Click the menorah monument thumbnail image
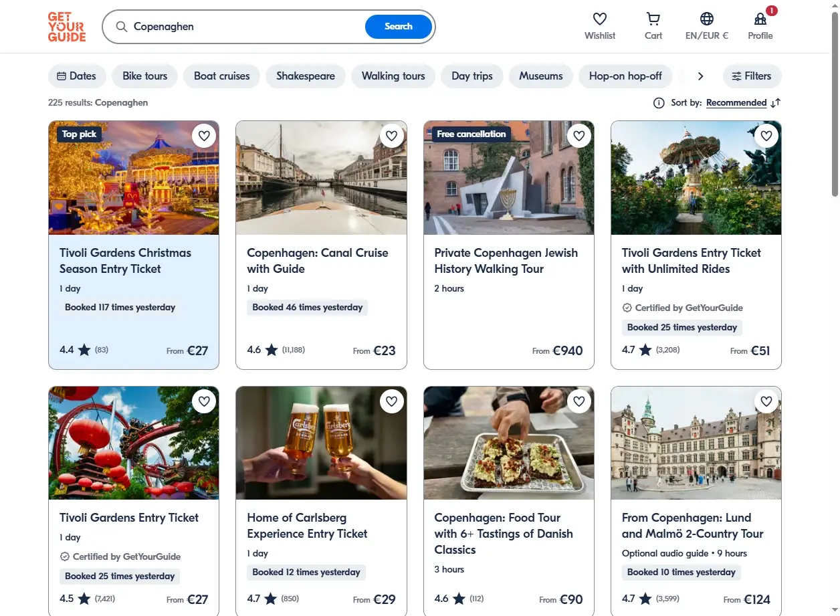 [509, 178]
